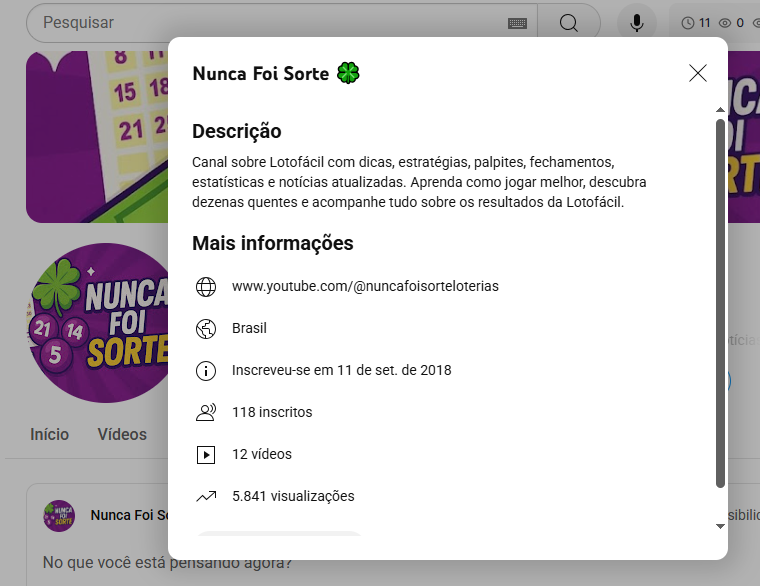Click the subscribers icon beside 118 inscritos
Screen dimensions: 760x586
click(206, 412)
